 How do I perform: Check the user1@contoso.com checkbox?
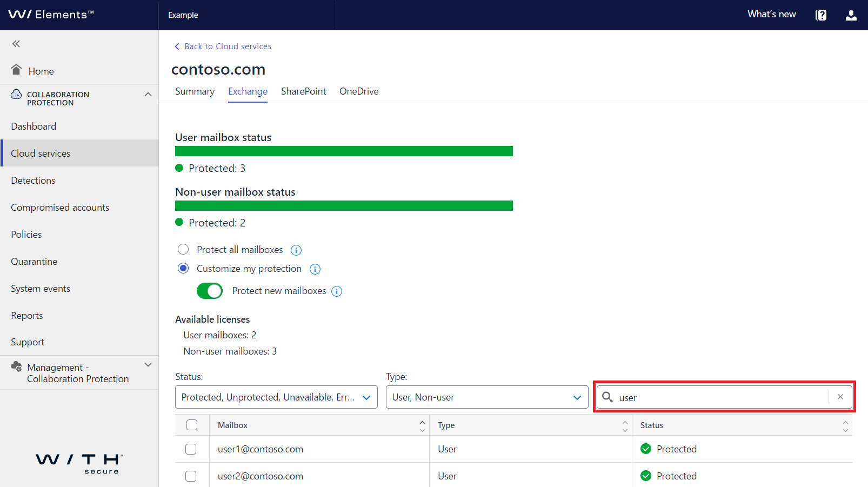point(191,449)
